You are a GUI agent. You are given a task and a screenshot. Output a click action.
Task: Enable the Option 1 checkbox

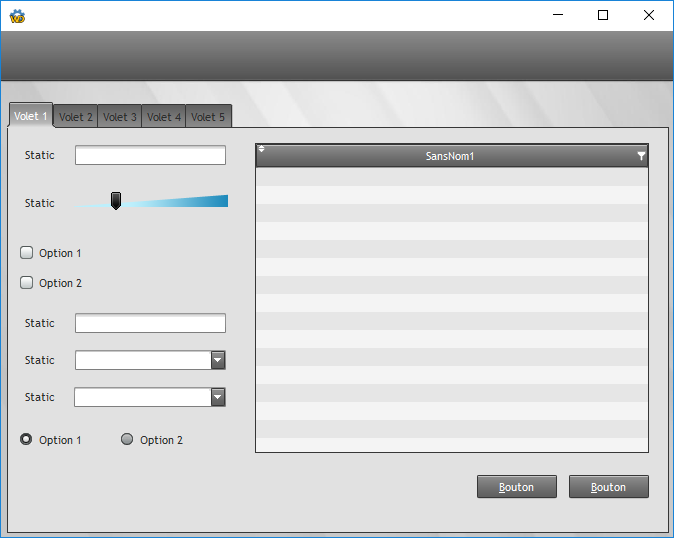(27, 253)
